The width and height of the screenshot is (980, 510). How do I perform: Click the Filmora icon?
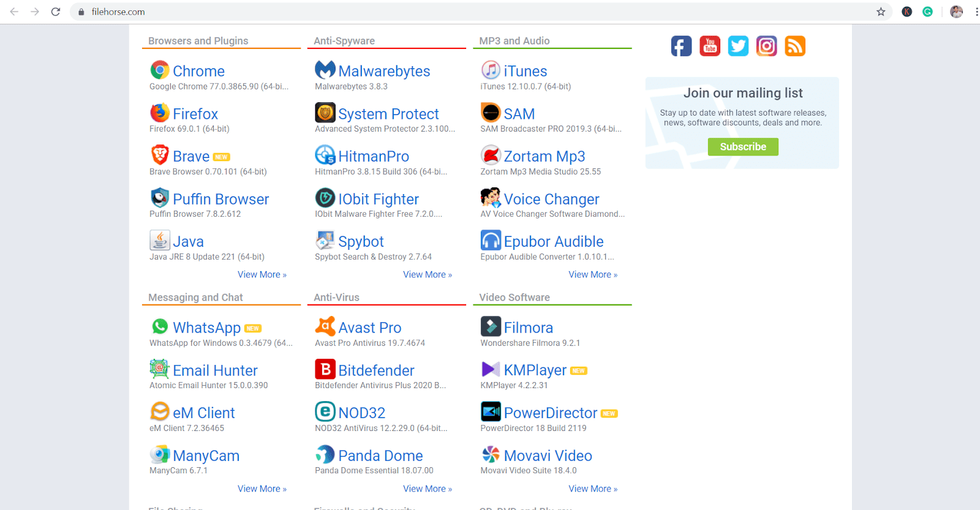pyautogui.click(x=491, y=326)
